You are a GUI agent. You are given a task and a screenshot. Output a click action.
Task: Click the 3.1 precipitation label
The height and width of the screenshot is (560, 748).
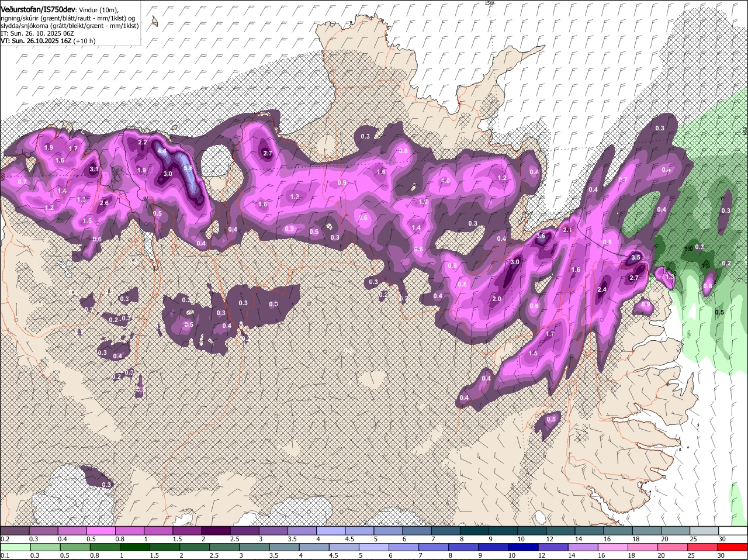point(93,170)
